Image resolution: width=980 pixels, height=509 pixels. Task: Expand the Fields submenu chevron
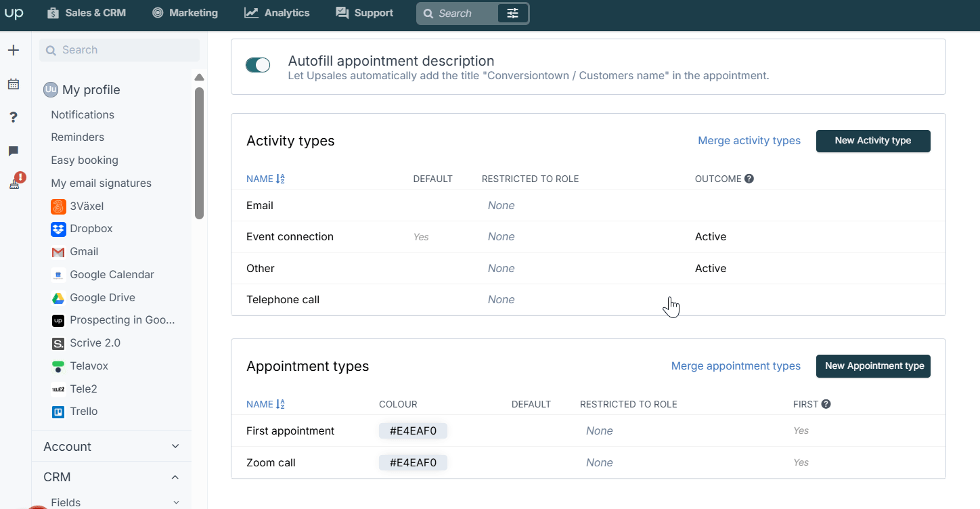tap(176, 502)
